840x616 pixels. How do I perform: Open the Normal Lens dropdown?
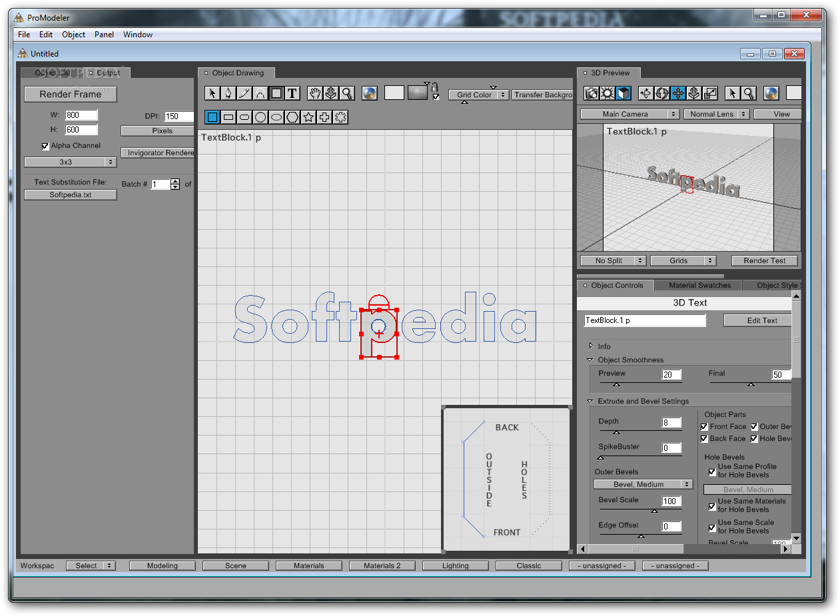pyautogui.click(x=716, y=114)
